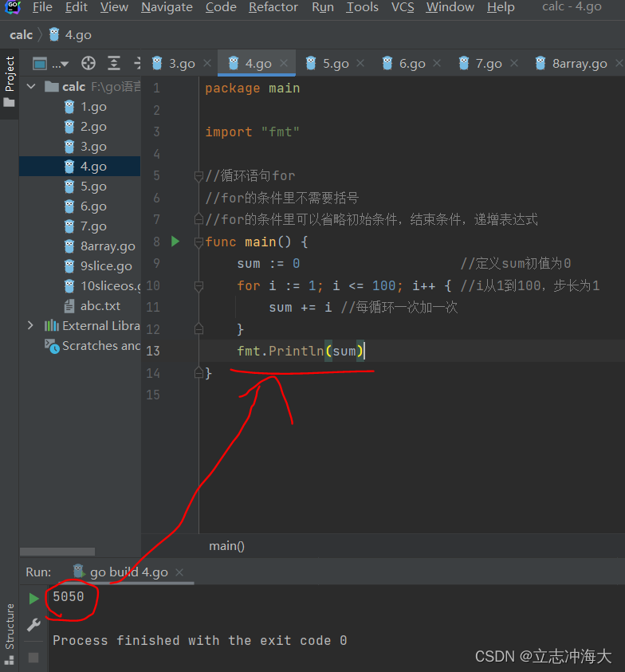
Task: Open the Window menu
Action: (450, 7)
